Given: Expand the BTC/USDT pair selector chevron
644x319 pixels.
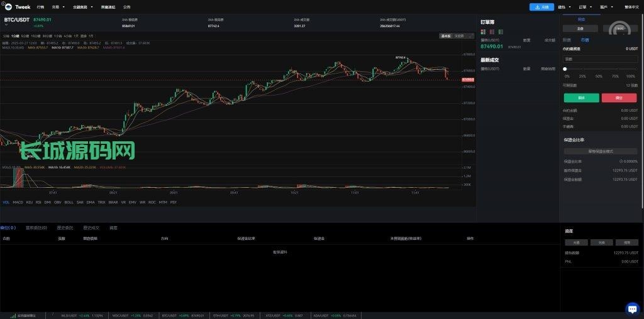Looking at the screenshot, I should pyautogui.click(x=6, y=25).
